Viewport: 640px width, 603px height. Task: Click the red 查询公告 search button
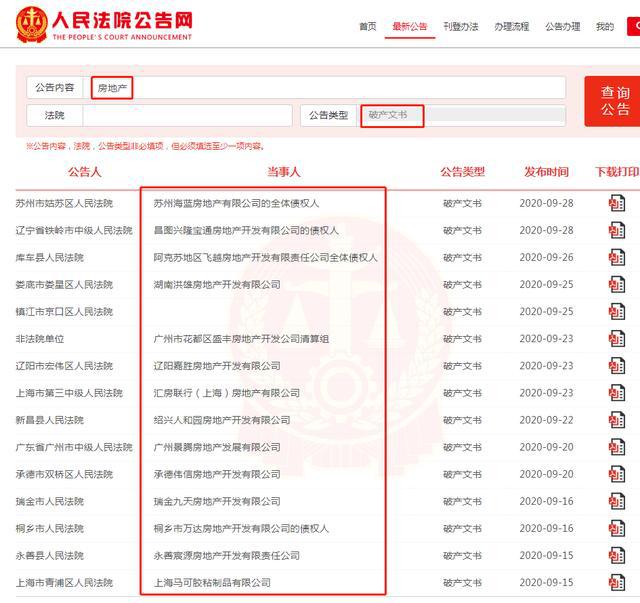pos(612,101)
